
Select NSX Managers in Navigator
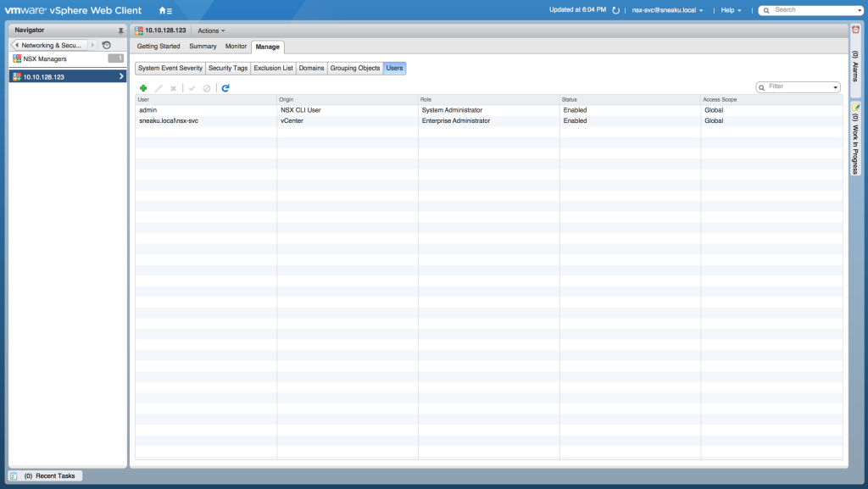45,58
